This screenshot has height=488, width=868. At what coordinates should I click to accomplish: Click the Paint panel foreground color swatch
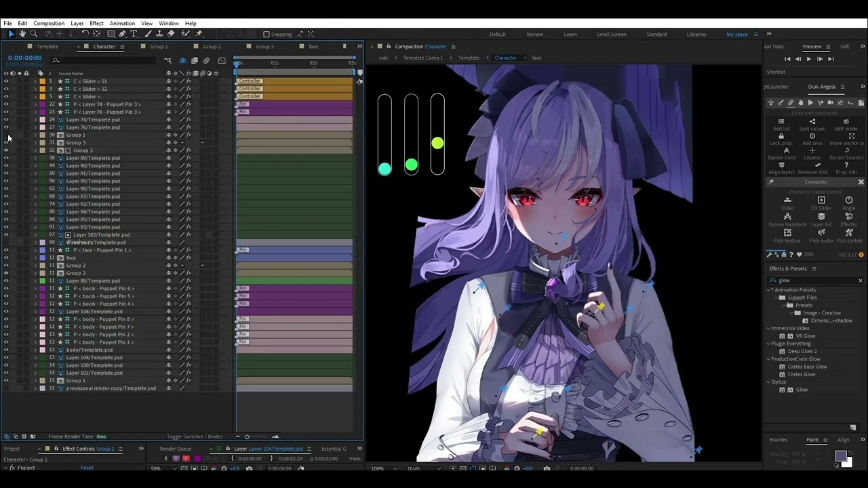pos(840,456)
